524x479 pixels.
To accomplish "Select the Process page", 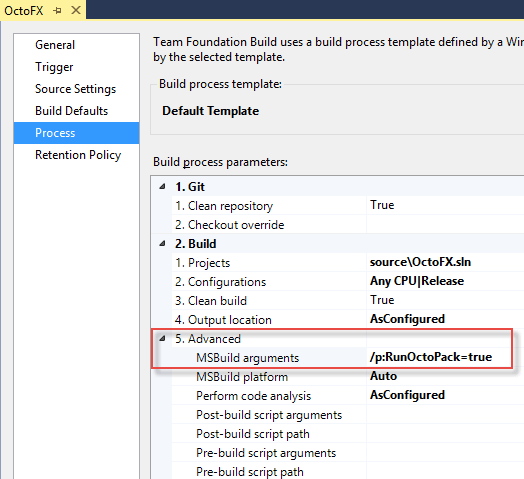I will pos(77,133).
